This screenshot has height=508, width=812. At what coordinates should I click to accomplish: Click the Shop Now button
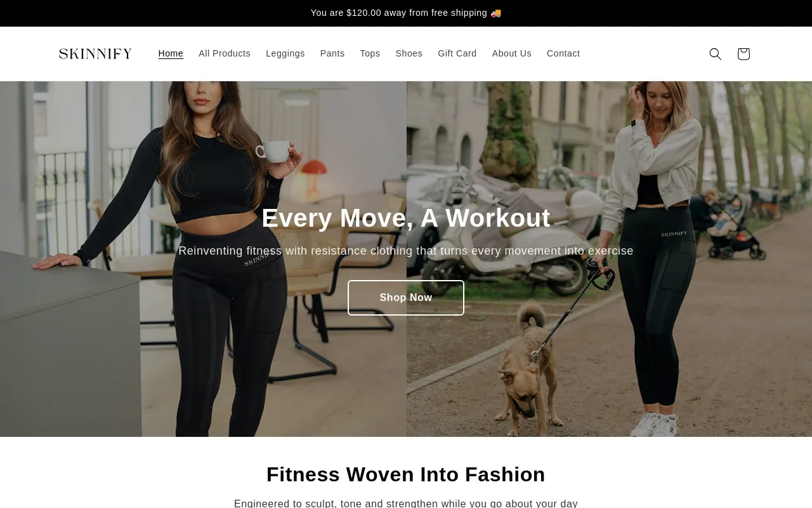tap(406, 298)
